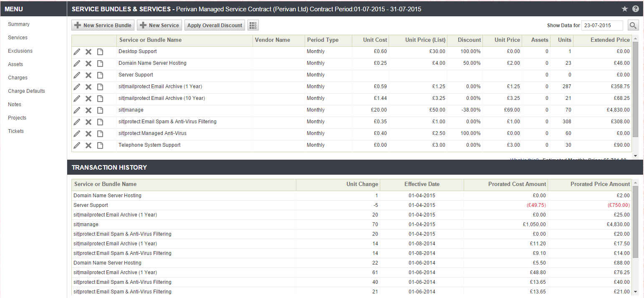Click the New Service Bundle button
644x298 pixels.
(103, 25)
